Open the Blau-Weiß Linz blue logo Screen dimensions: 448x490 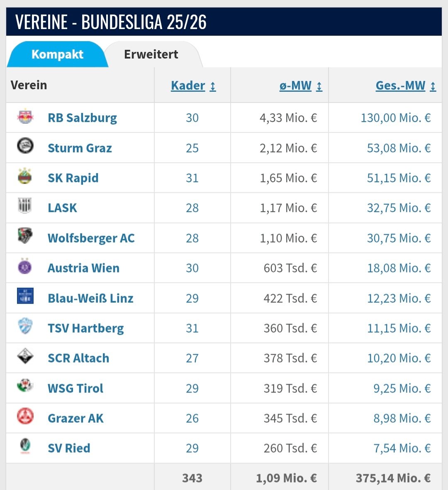25,296
